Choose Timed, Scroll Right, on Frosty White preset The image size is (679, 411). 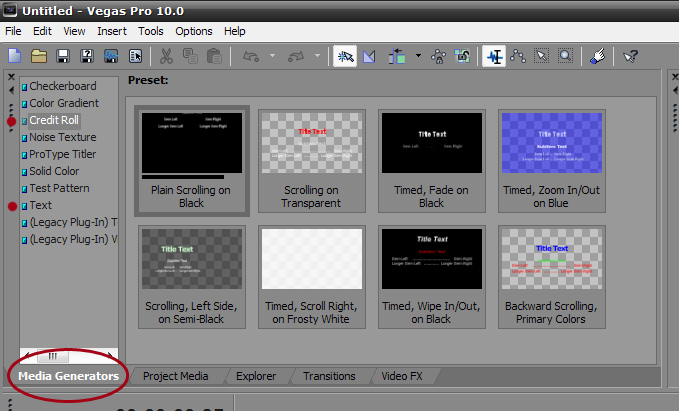pos(312,277)
